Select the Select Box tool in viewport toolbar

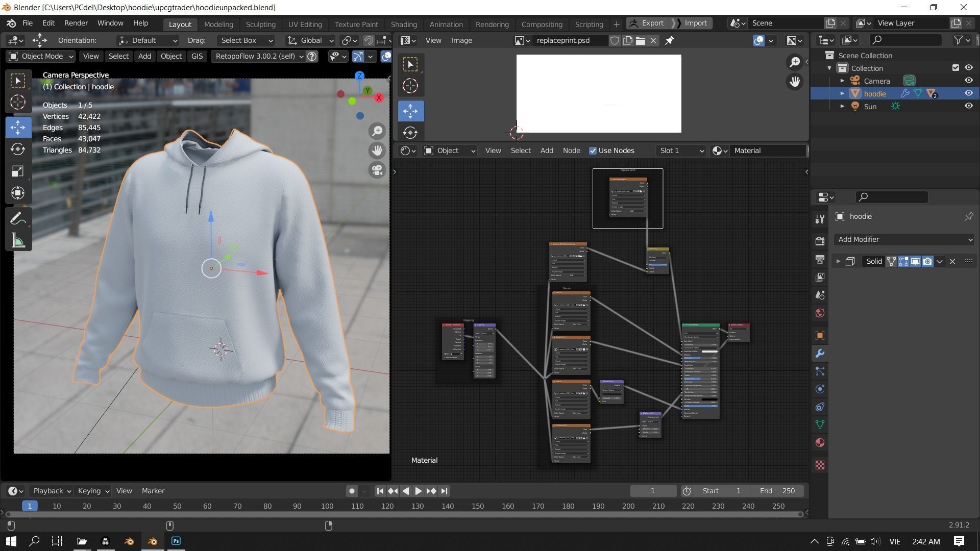[18, 81]
